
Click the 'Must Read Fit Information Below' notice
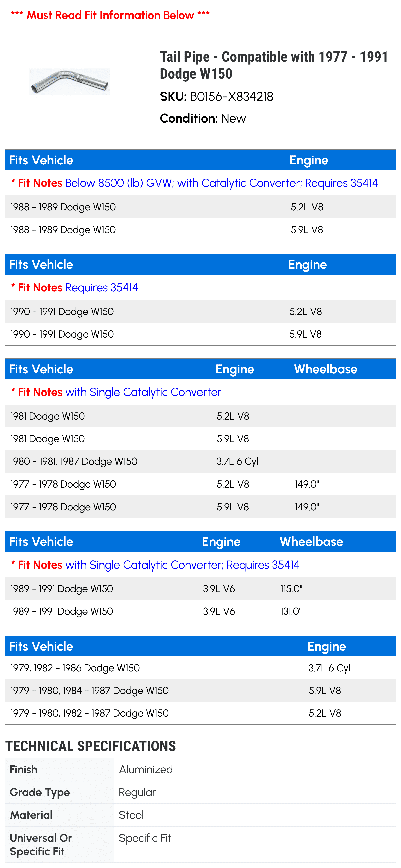110,15
